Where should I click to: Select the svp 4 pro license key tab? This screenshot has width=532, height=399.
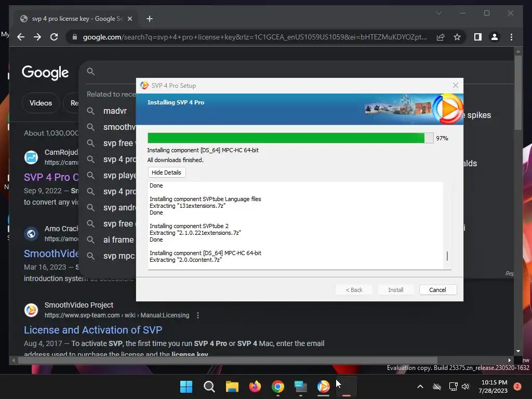click(76, 19)
